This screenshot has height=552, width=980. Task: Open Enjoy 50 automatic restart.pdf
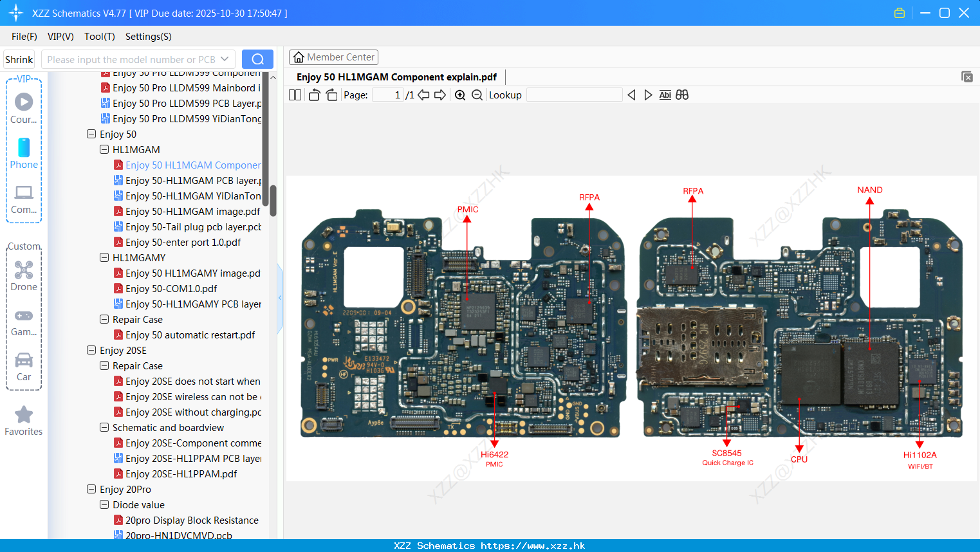185,335
